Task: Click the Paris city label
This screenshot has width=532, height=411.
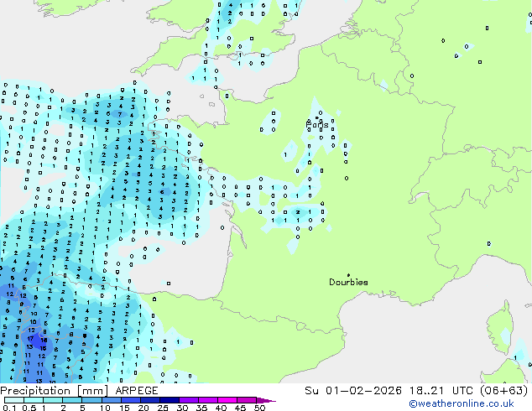Action: point(317,125)
